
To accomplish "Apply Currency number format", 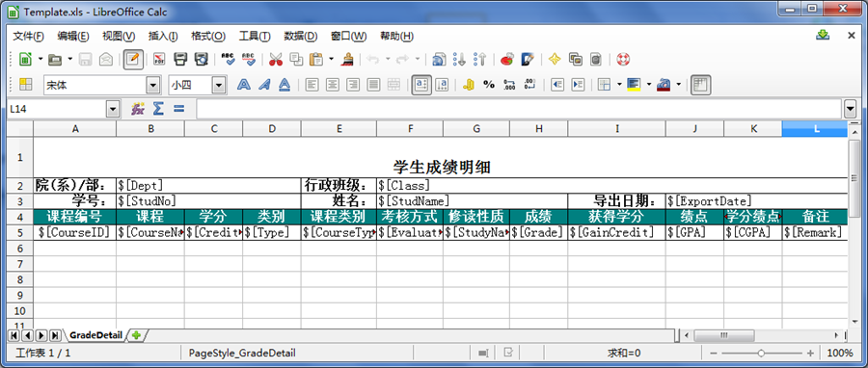I will coord(469,85).
